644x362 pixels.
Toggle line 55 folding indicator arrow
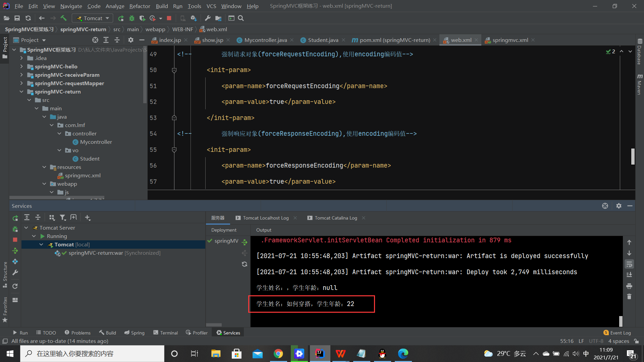173,149
